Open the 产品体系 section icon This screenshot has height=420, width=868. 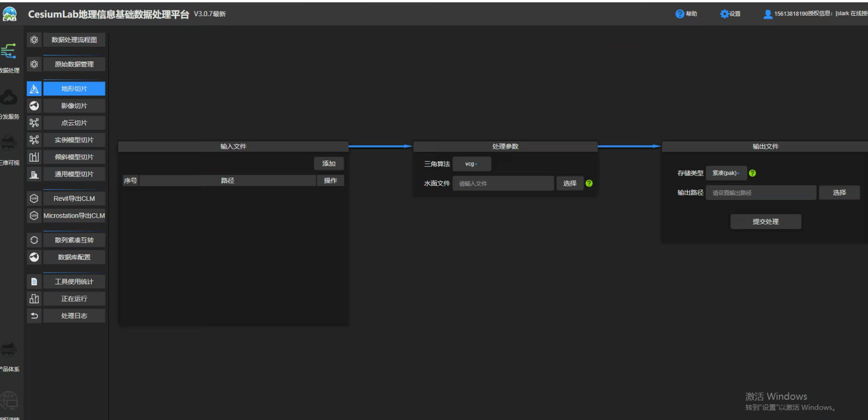coord(8,349)
